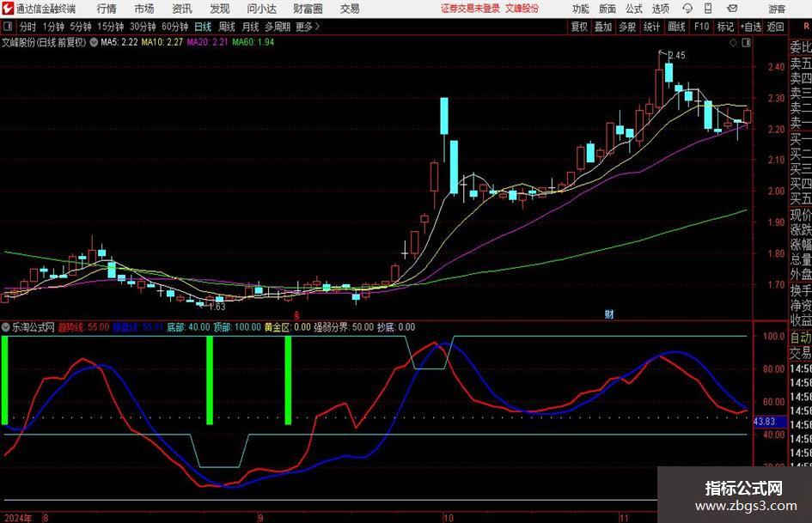Click the 叠加 overlay toolbar button
This screenshot has height=523, width=812.
(x=603, y=27)
